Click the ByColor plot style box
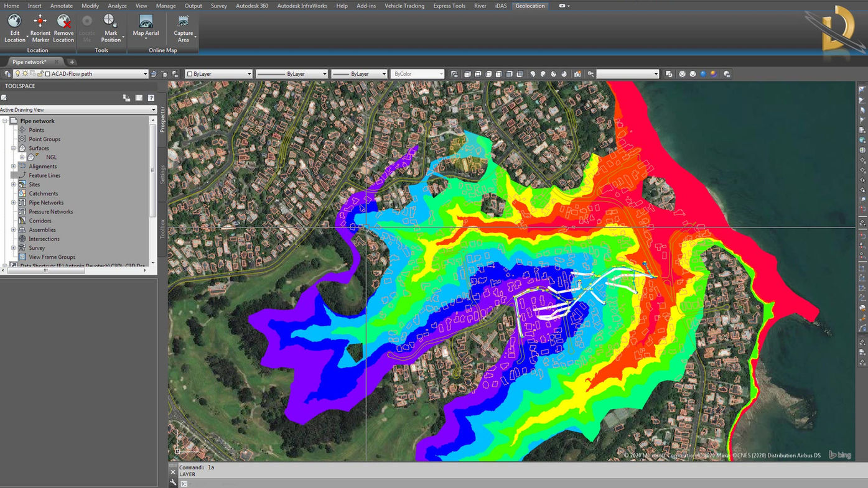Image resolution: width=868 pixels, height=488 pixels. click(x=417, y=74)
